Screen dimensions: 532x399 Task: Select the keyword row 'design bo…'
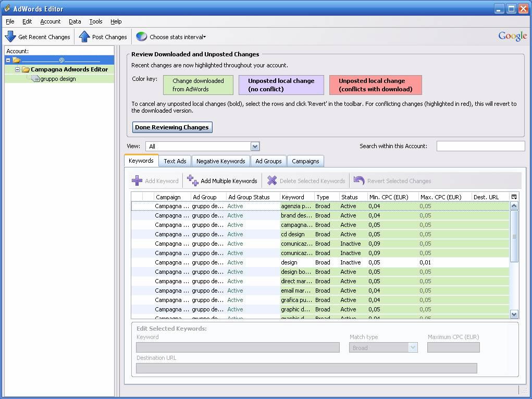[320, 272]
